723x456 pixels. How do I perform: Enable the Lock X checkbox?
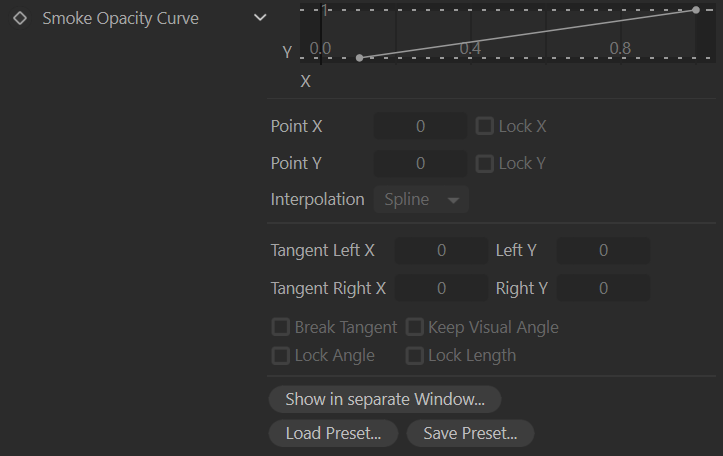point(485,126)
